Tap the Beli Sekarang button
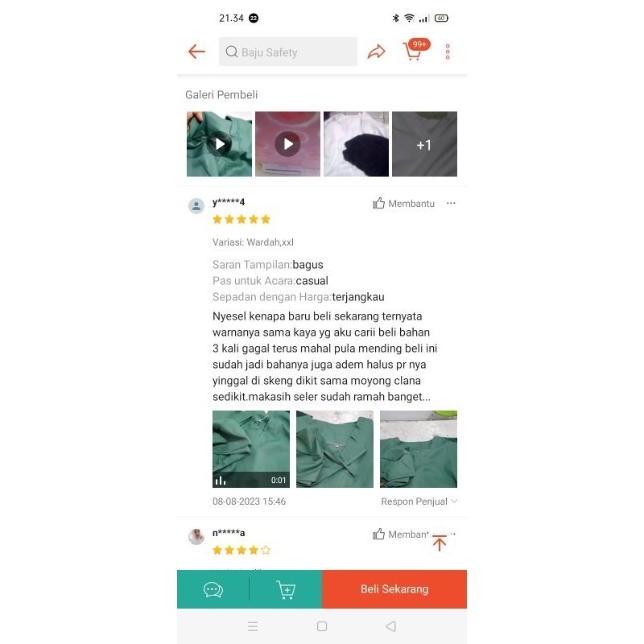644x644 pixels. (394, 589)
